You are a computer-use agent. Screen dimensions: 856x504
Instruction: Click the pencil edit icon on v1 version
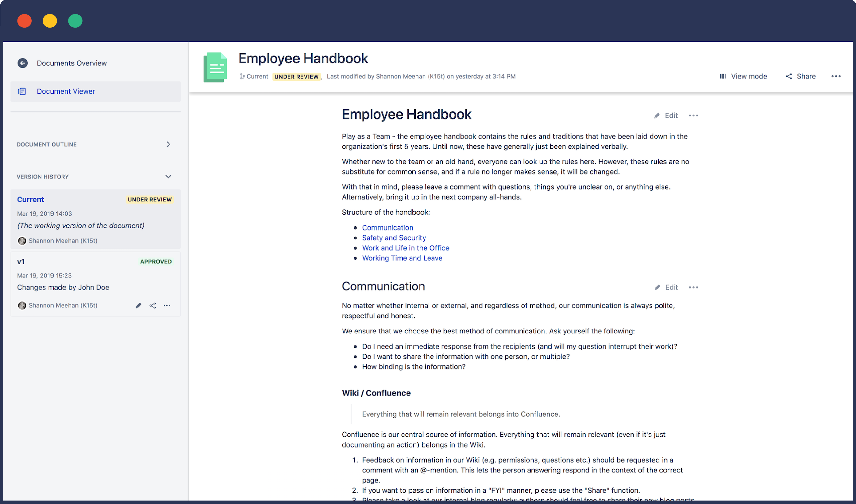(139, 305)
